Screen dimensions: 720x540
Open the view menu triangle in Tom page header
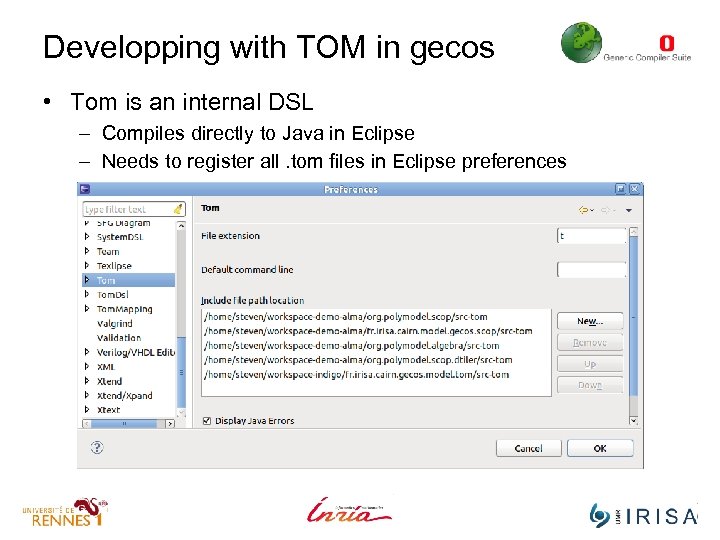coord(629,210)
